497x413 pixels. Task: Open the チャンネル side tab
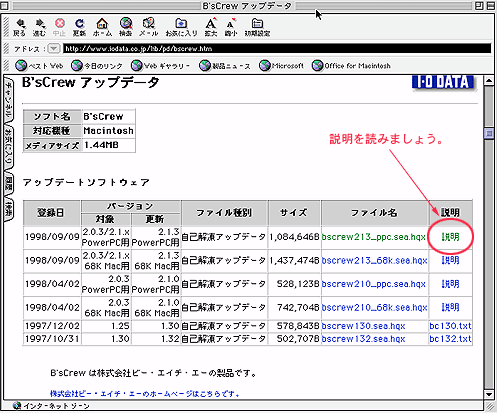point(8,100)
